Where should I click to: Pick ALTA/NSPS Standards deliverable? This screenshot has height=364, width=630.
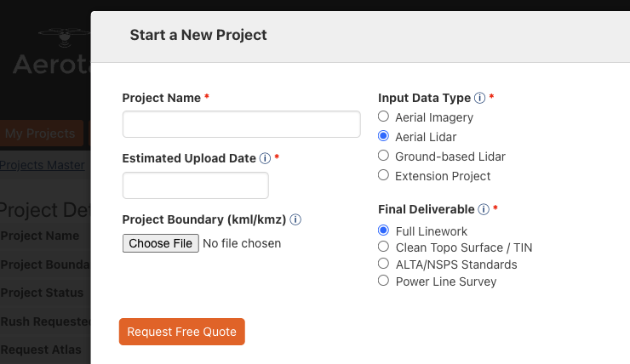383,264
